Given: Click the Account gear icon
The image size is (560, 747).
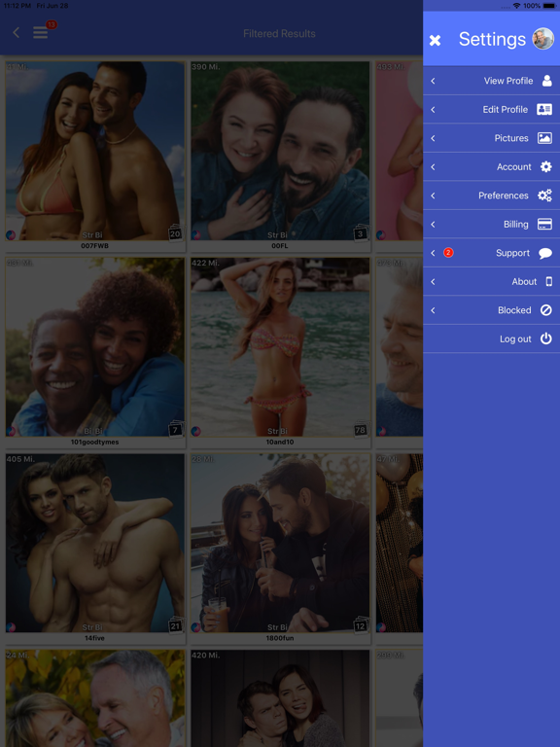Looking at the screenshot, I should (546, 166).
